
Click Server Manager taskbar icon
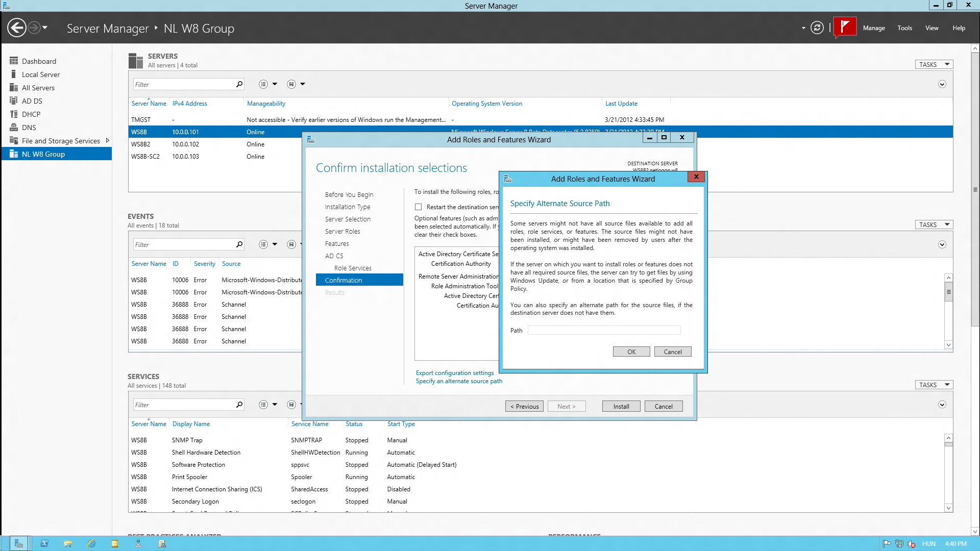click(18, 543)
